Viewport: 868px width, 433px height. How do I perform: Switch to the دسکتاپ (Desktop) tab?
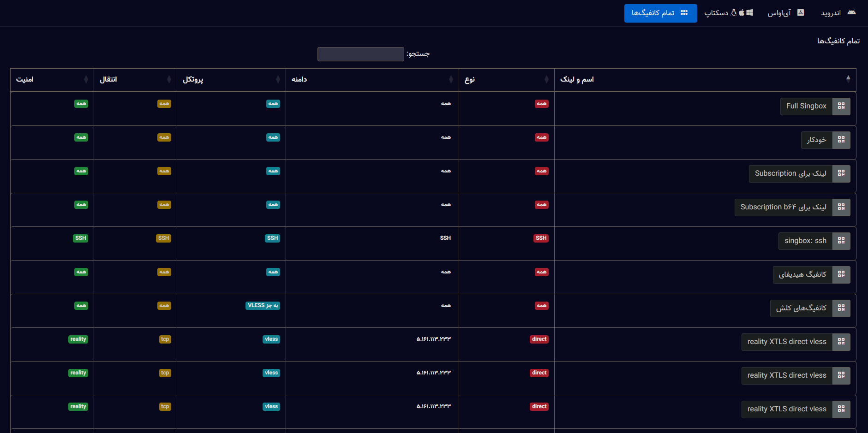[x=729, y=13]
